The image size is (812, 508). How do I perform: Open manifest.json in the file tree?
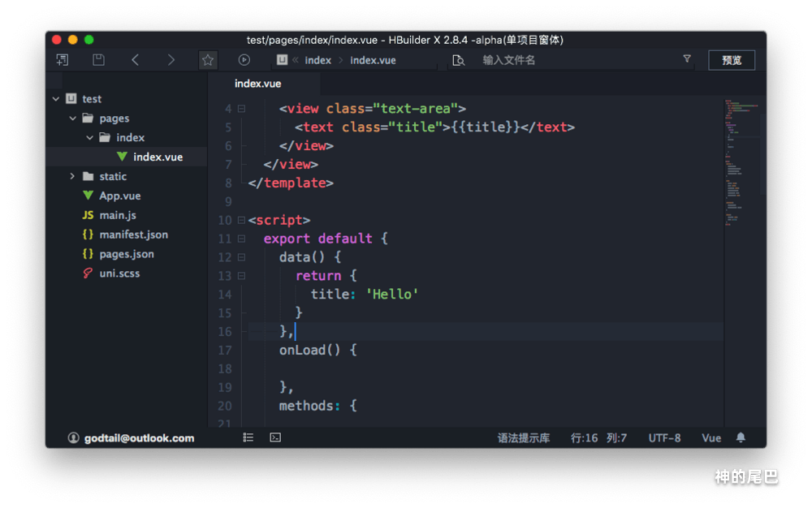point(133,235)
